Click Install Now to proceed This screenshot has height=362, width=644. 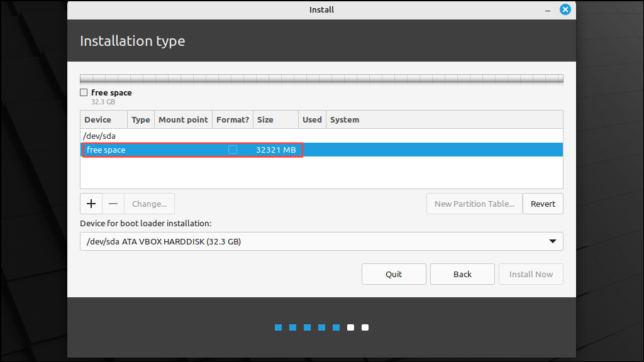pos(531,274)
